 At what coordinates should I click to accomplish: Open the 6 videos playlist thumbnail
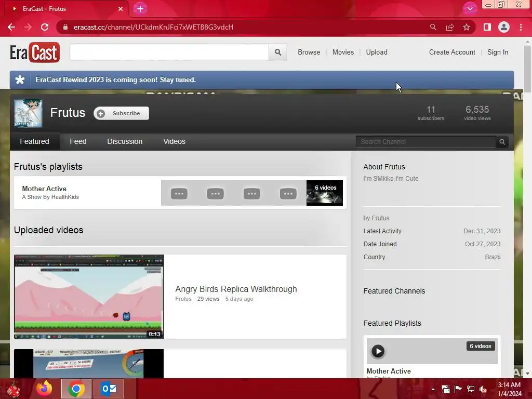pyautogui.click(x=324, y=193)
